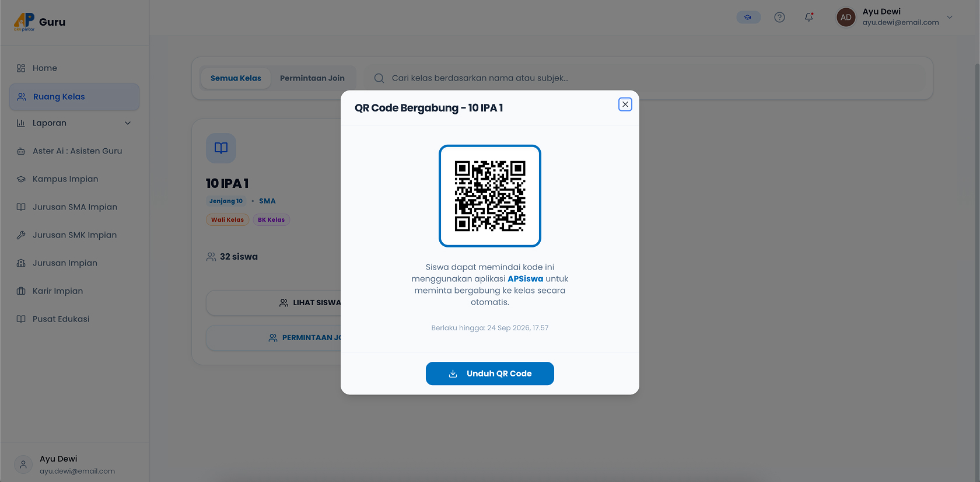This screenshot has width=980, height=482.
Task: Click the Jurusan SMA Impian book icon
Action: (x=21, y=207)
